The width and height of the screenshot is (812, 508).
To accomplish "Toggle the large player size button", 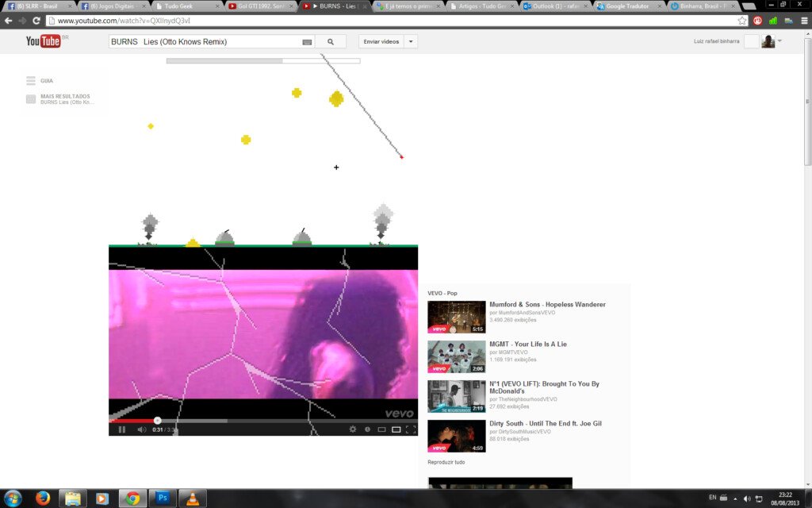I will pos(396,429).
